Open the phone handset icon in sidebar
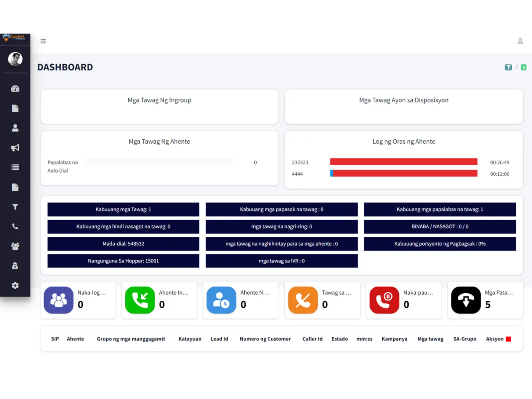Screen dimensions: 532x399 (x=15, y=226)
